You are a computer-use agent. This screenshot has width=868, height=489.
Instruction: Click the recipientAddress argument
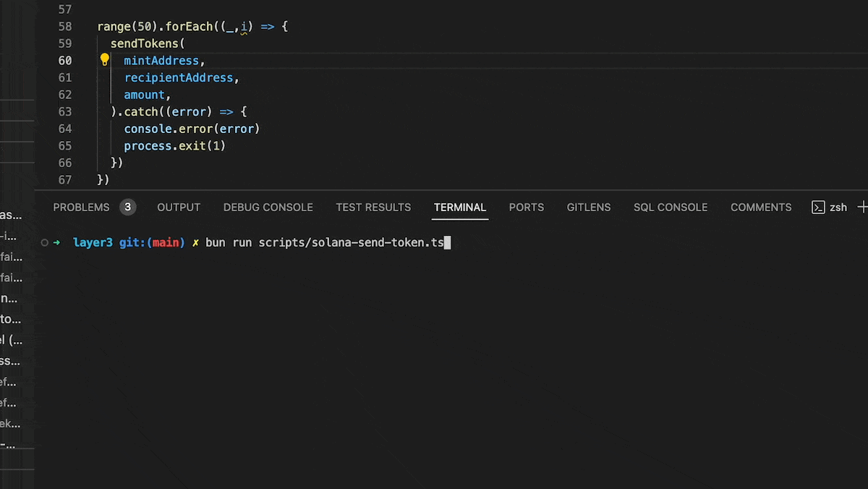[x=179, y=77]
